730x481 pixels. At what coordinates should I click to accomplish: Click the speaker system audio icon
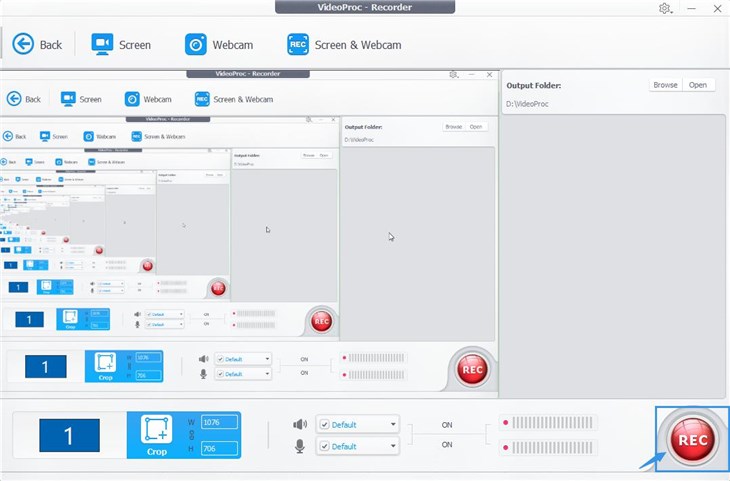pos(300,424)
